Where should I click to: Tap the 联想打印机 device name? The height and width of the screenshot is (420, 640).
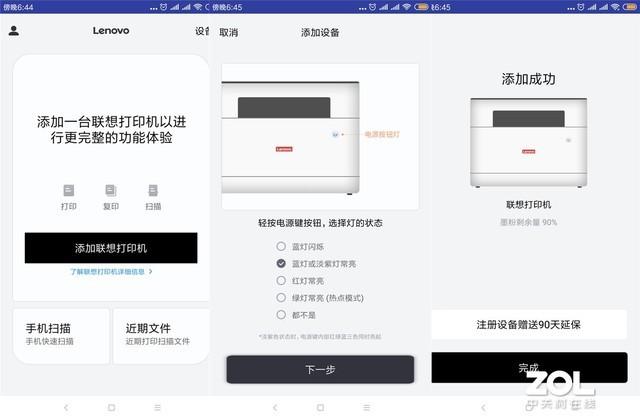[x=529, y=205]
